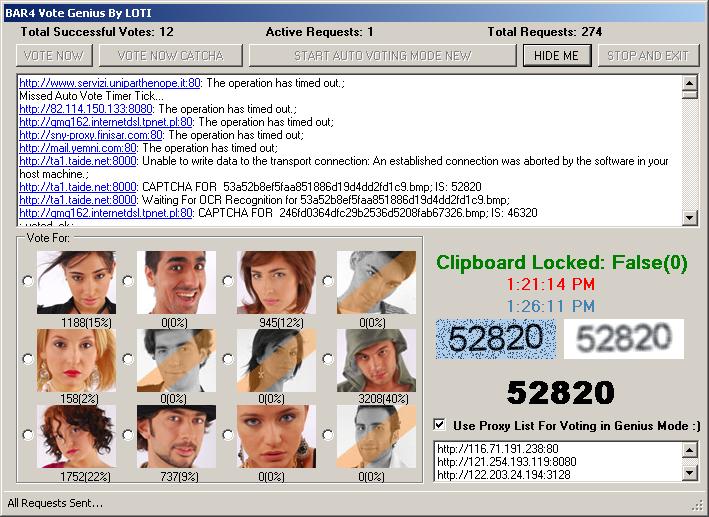709x517 pixels.
Task: Click the blue time 1:26:11 PM
Action: (x=550, y=306)
